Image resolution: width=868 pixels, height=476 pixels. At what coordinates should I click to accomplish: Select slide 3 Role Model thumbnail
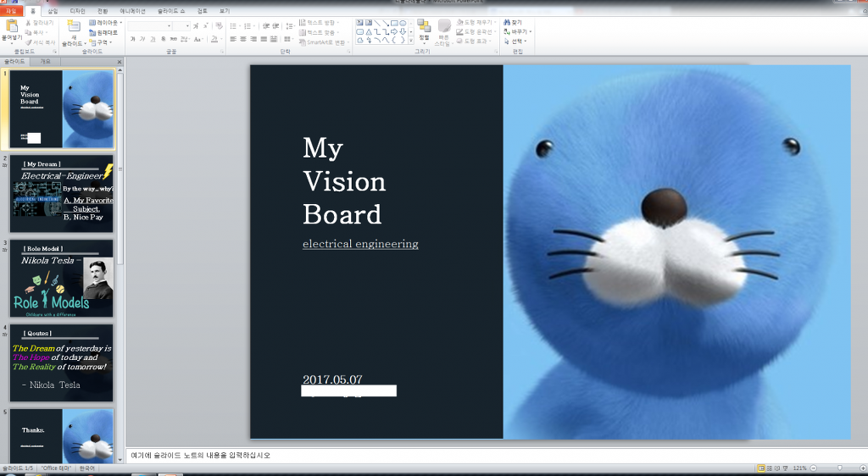[x=61, y=278]
